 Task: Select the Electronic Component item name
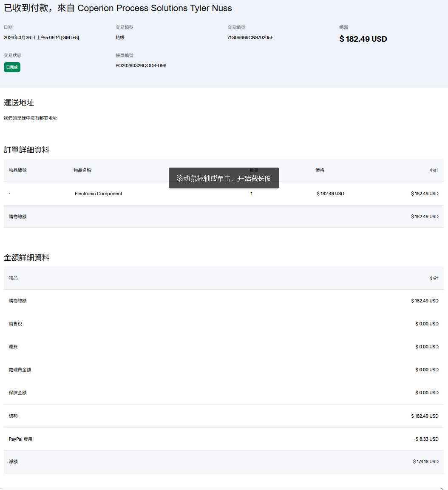tap(98, 194)
